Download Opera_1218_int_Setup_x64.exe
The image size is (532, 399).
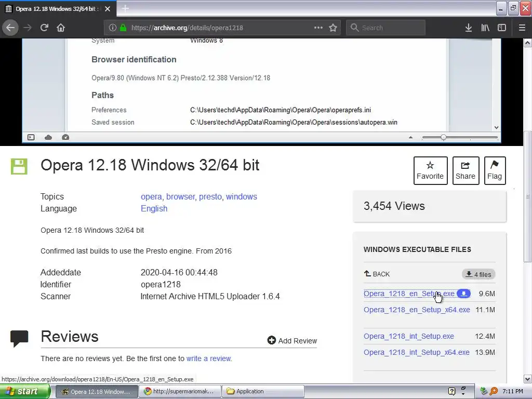pos(417,353)
